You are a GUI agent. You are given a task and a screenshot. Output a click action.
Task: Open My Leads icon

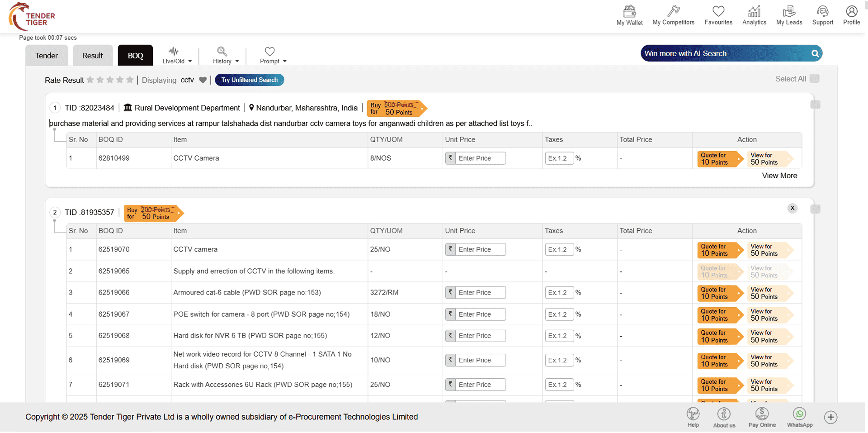pos(789,12)
